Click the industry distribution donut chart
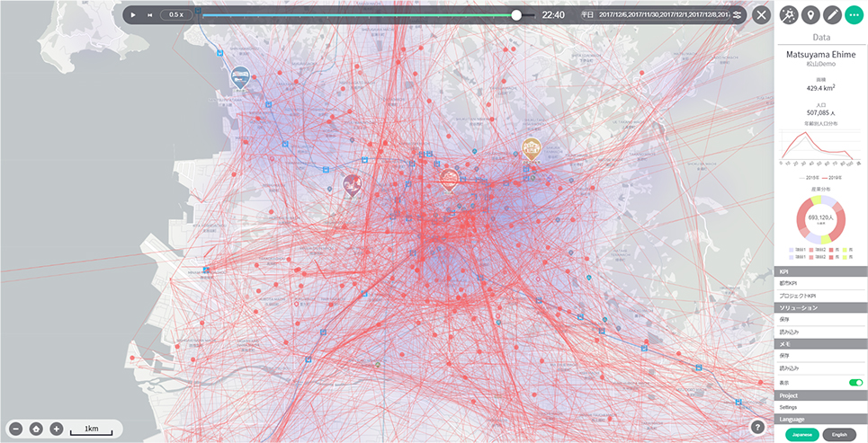 pyautogui.click(x=821, y=219)
